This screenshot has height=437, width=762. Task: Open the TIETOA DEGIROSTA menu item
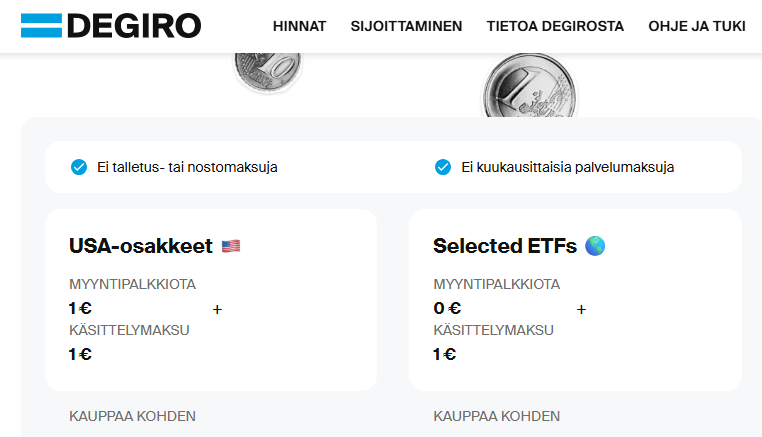pos(555,26)
